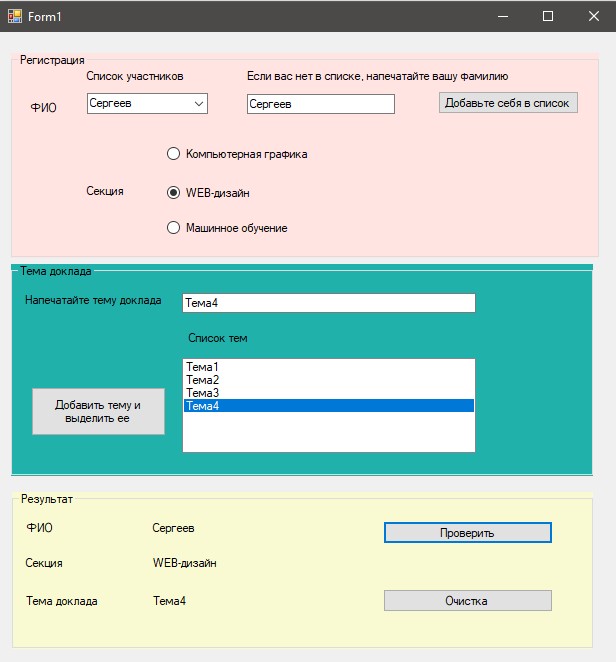Click highlighted Тема4 item in the list
Screen dimensions: 616x662
pyautogui.click(x=328, y=406)
